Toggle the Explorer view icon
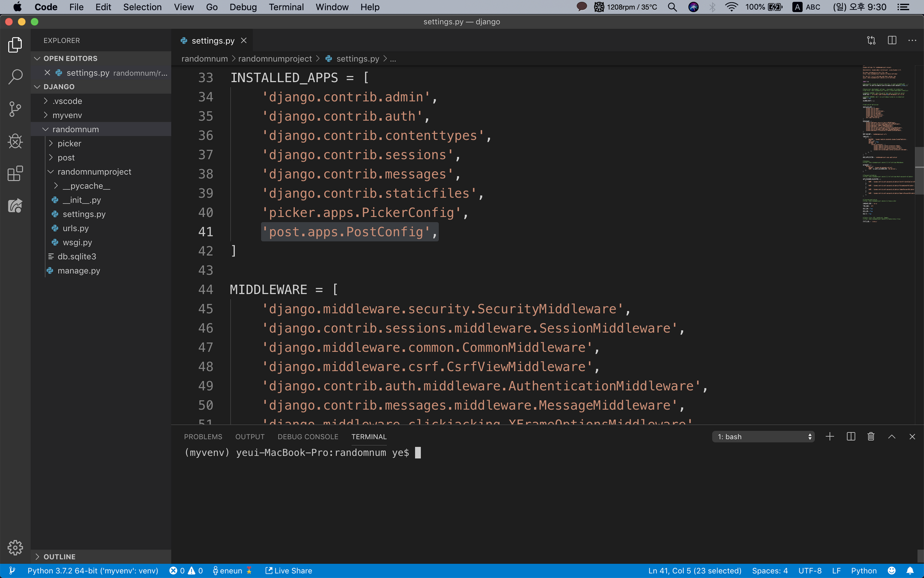 15,45
